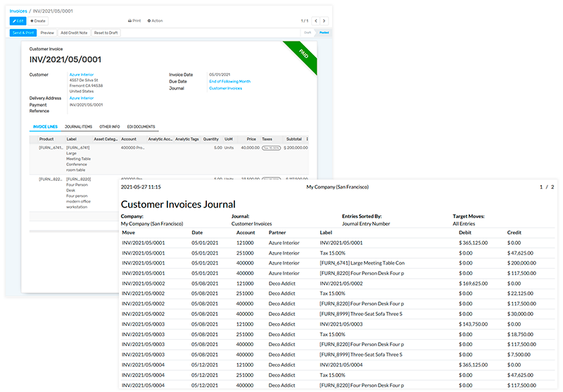Viewport: 563px width, 392px height.
Task: Click the Preview button
Action: (47, 32)
